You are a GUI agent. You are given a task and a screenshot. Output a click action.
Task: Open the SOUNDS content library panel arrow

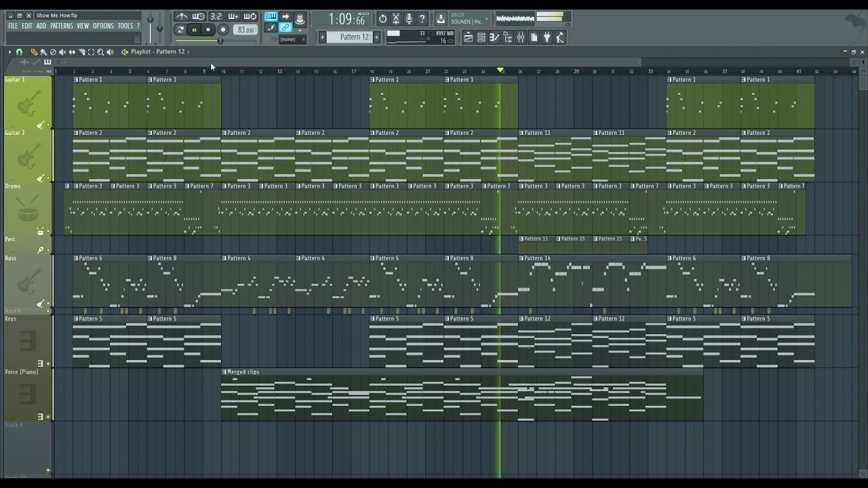(487, 18)
